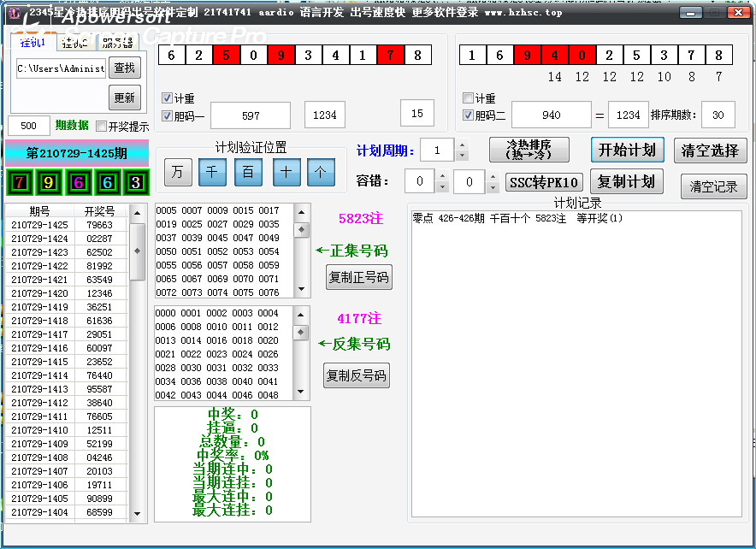756x549 pixels.
Task: Toggle the 十 position button
Action: (286, 172)
